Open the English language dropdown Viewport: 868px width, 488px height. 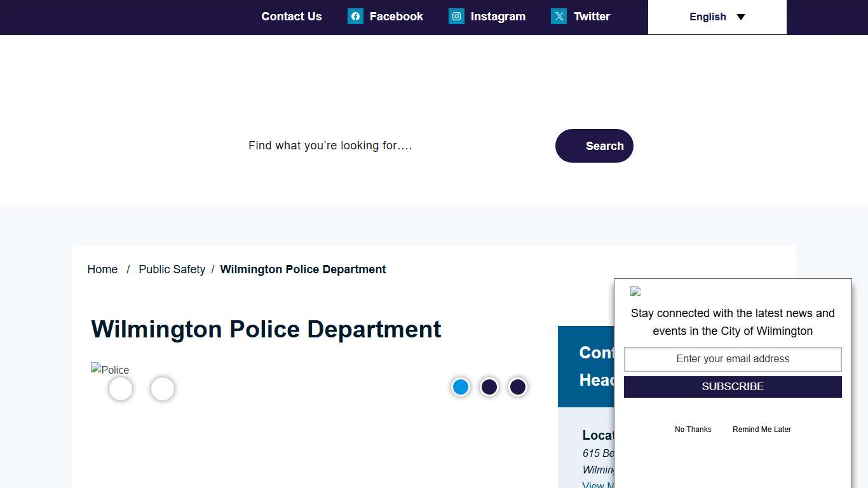click(707, 17)
